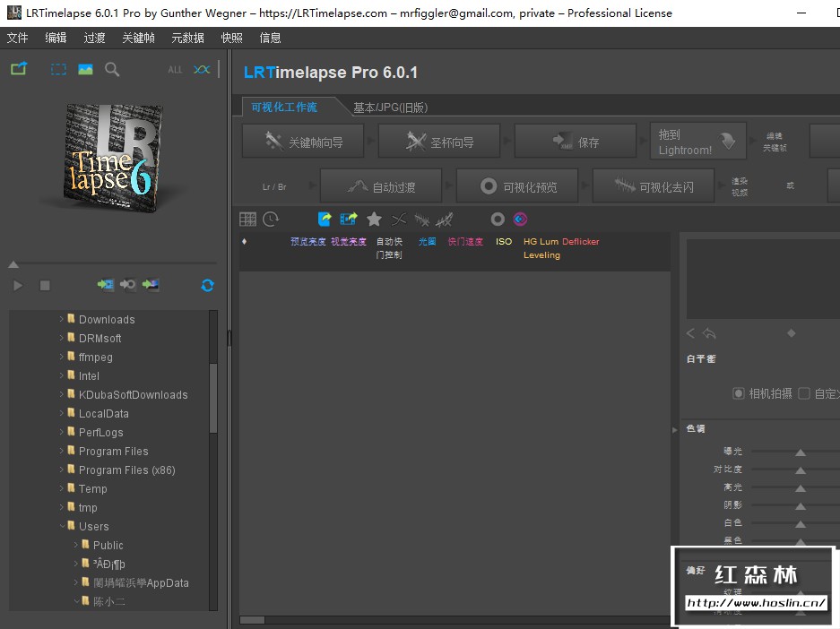Click the magnifying glass search icon
840x629 pixels.
click(x=112, y=70)
